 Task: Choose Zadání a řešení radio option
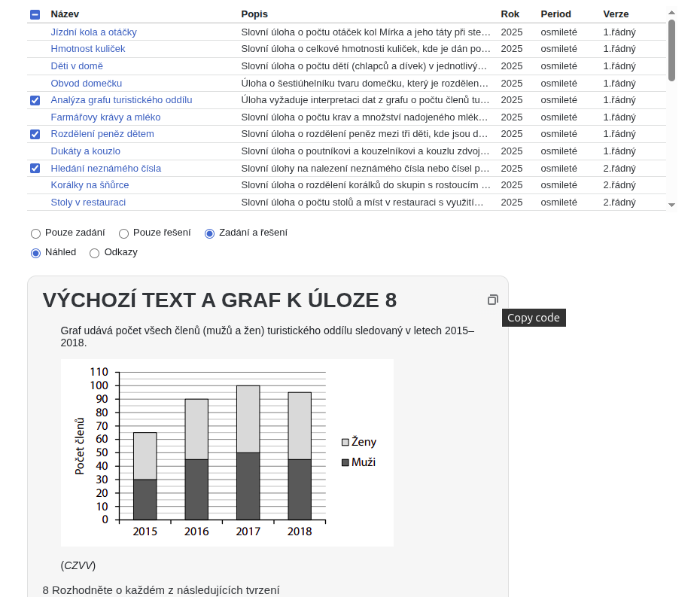tap(210, 233)
